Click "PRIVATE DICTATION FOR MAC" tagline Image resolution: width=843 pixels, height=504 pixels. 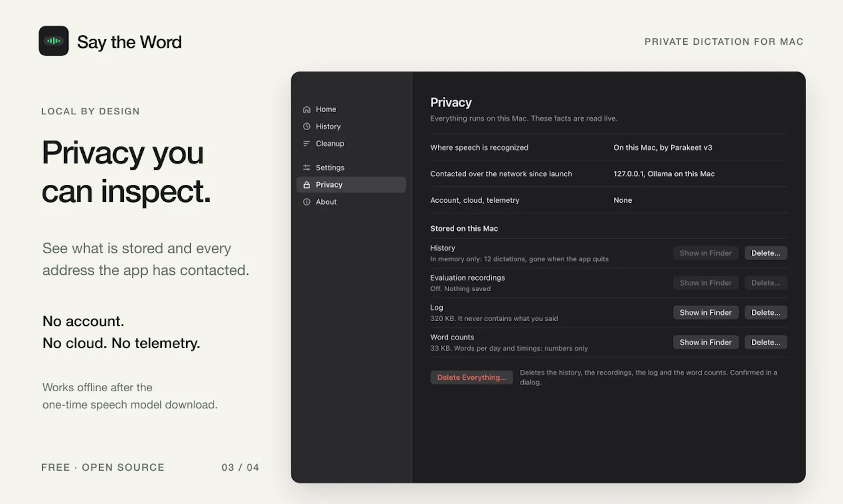(x=724, y=42)
